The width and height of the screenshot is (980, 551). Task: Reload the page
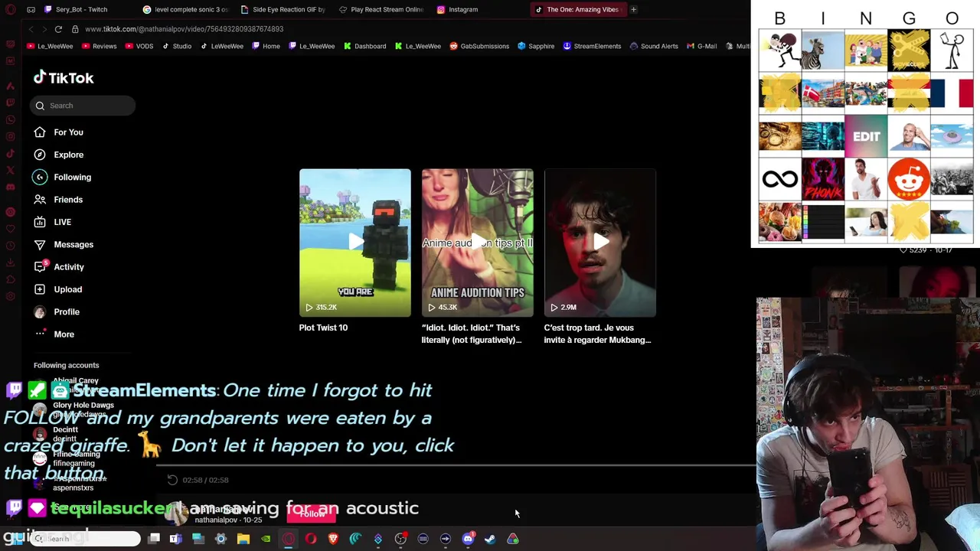pyautogui.click(x=58, y=29)
